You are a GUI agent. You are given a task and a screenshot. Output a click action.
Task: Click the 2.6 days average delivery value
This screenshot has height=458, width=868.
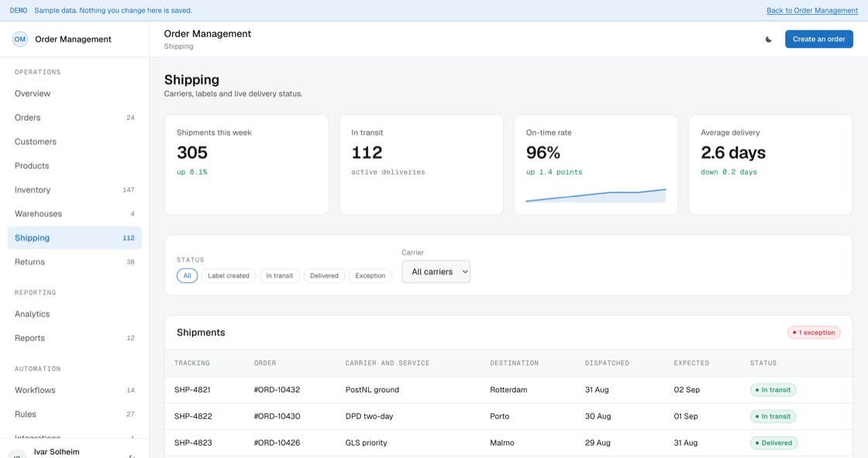point(733,153)
